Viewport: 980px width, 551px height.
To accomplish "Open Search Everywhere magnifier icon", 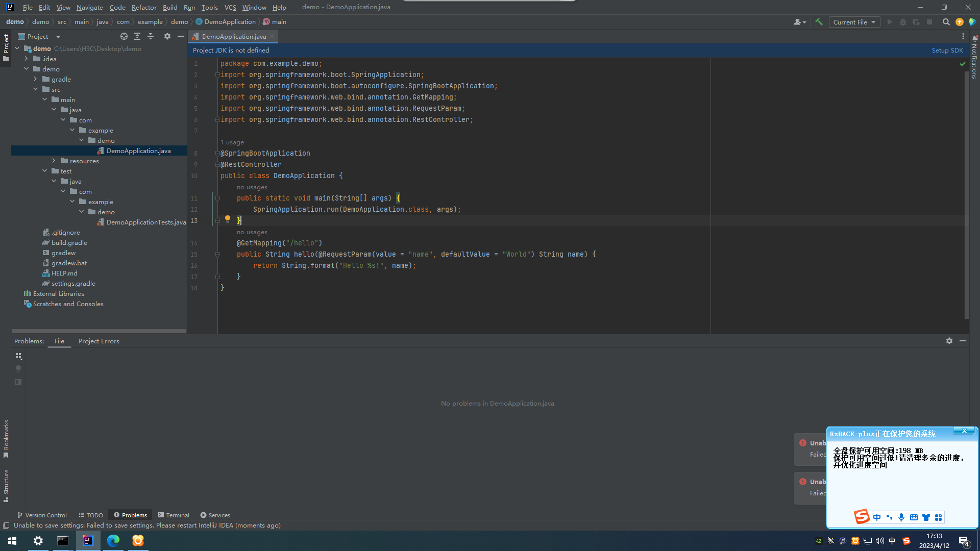I will pos(946,22).
